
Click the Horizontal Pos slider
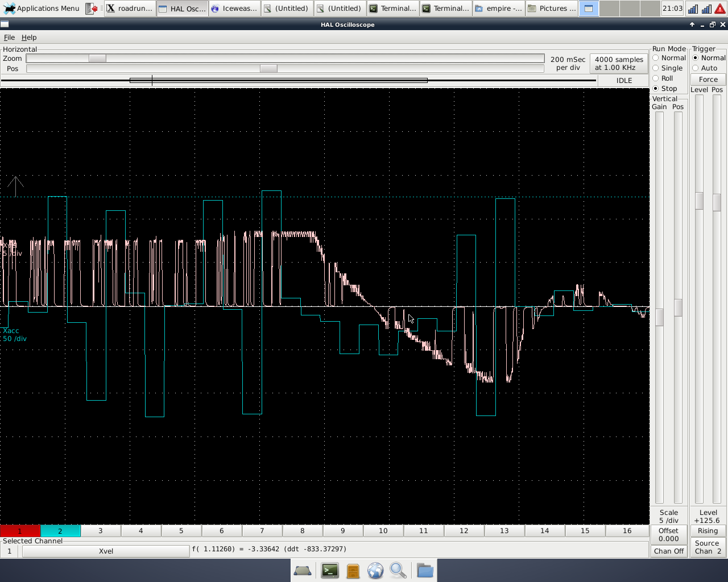(285, 69)
